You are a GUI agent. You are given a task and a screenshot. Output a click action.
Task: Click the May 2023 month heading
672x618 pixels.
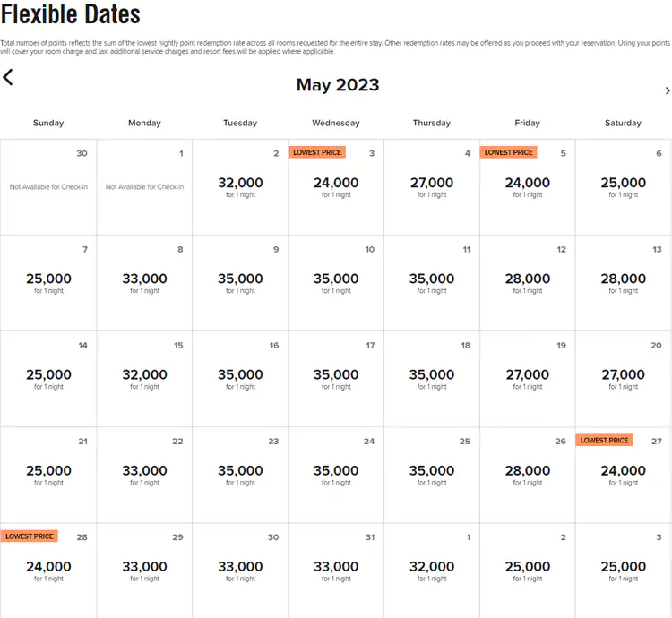[338, 85]
